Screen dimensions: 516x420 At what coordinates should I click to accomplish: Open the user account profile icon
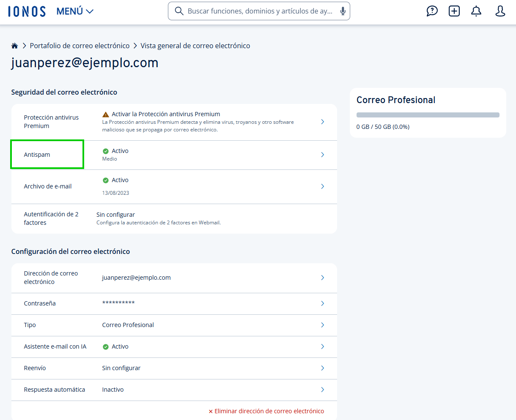pyautogui.click(x=500, y=11)
